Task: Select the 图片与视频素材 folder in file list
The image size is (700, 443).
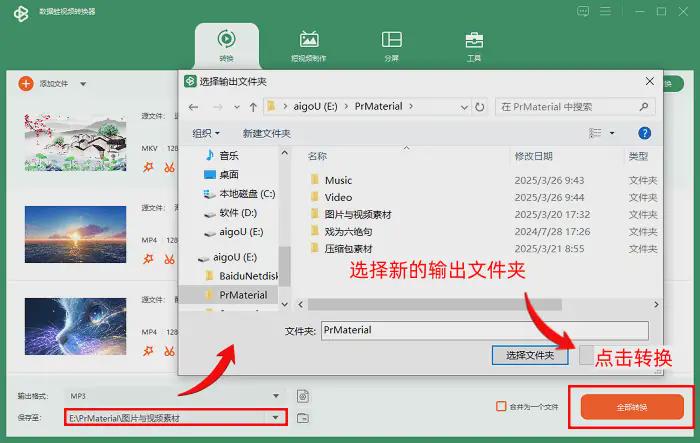Action: [358, 215]
